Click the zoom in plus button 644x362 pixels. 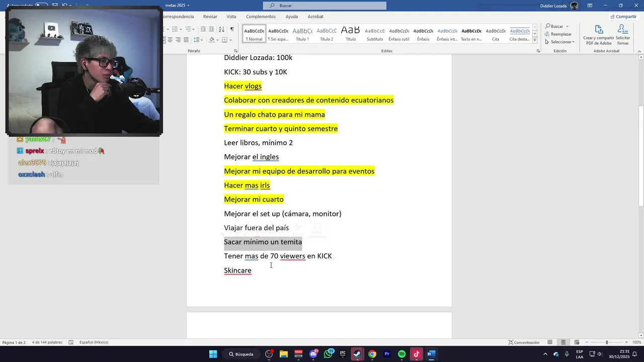click(x=626, y=342)
